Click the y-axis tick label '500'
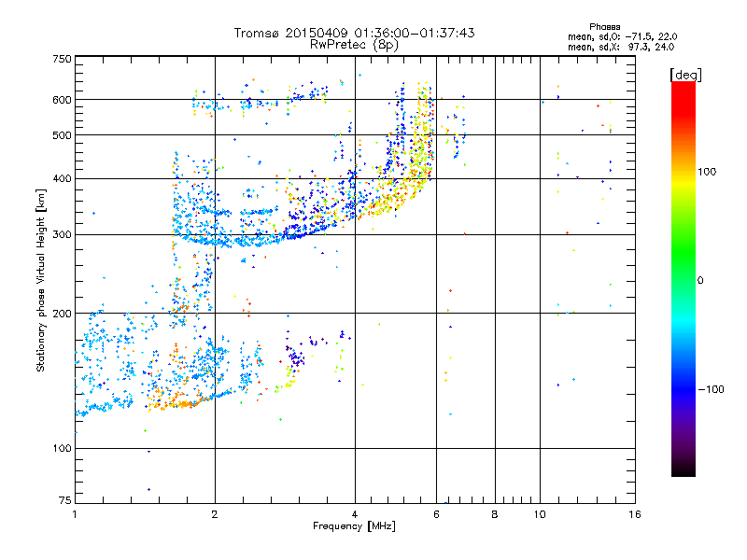Image resolution: width=747 pixels, height=560 pixels. (x=62, y=135)
